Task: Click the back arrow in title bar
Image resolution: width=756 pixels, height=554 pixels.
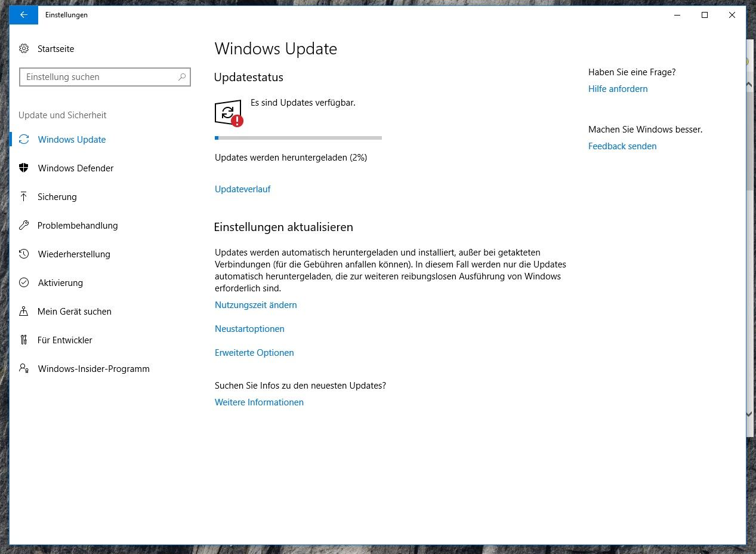Action: pyautogui.click(x=23, y=15)
